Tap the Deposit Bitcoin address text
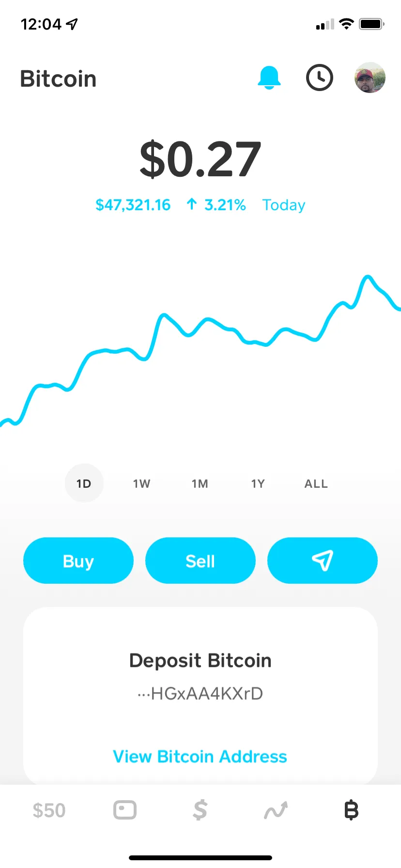The image size is (401, 868). point(200,694)
